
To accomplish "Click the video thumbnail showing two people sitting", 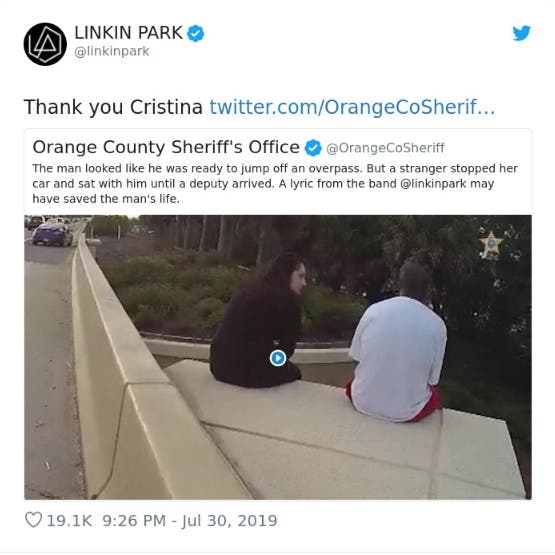I will coord(278,357).
